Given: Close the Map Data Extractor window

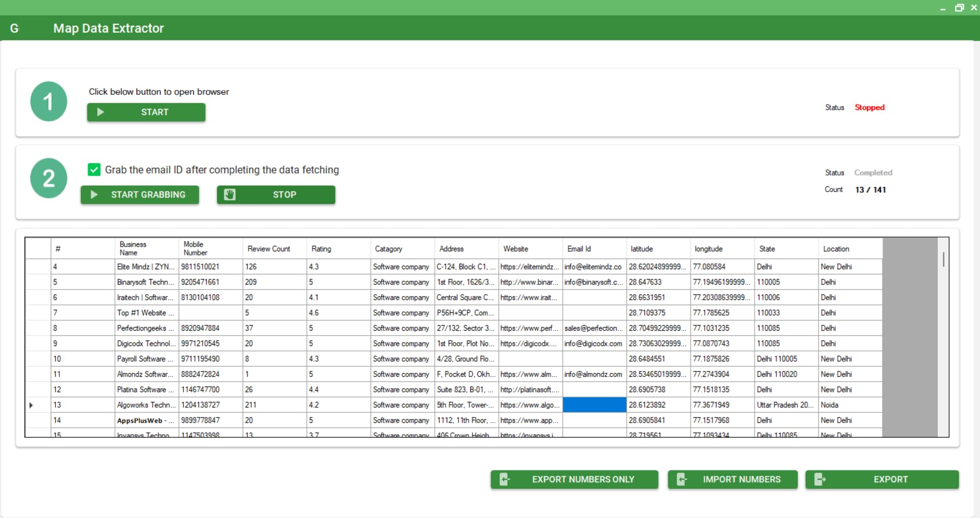Looking at the screenshot, I should click(973, 8).
